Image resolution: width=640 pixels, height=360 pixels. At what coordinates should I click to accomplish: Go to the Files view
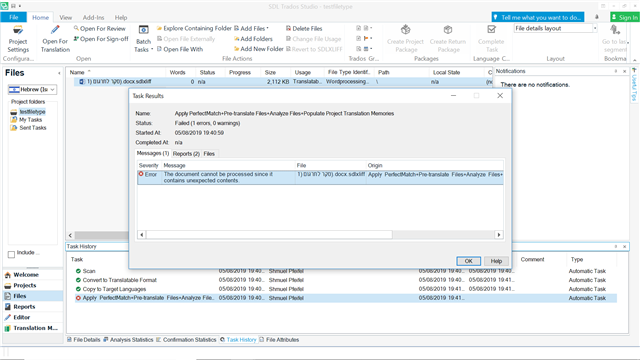tap(33, 296)
